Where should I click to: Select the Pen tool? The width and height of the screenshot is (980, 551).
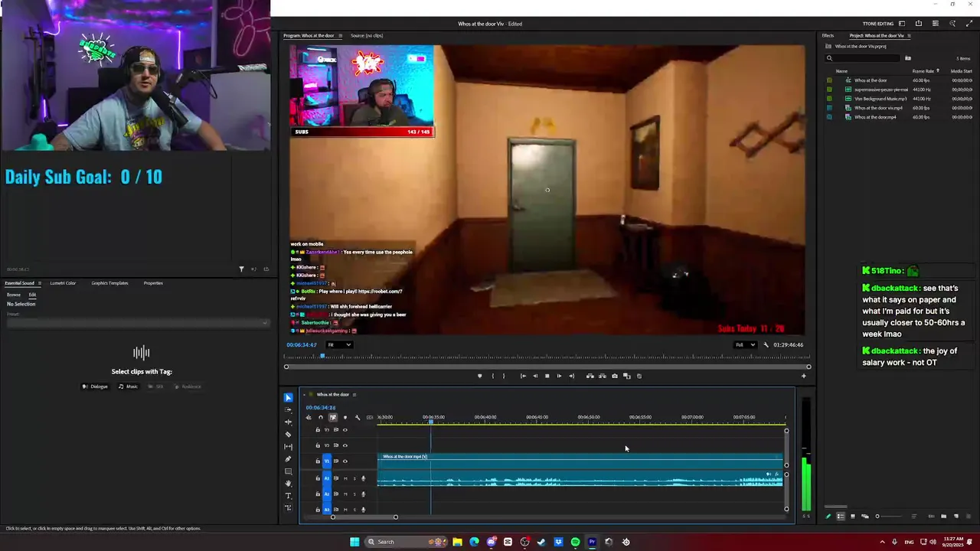tap(288, 459)
